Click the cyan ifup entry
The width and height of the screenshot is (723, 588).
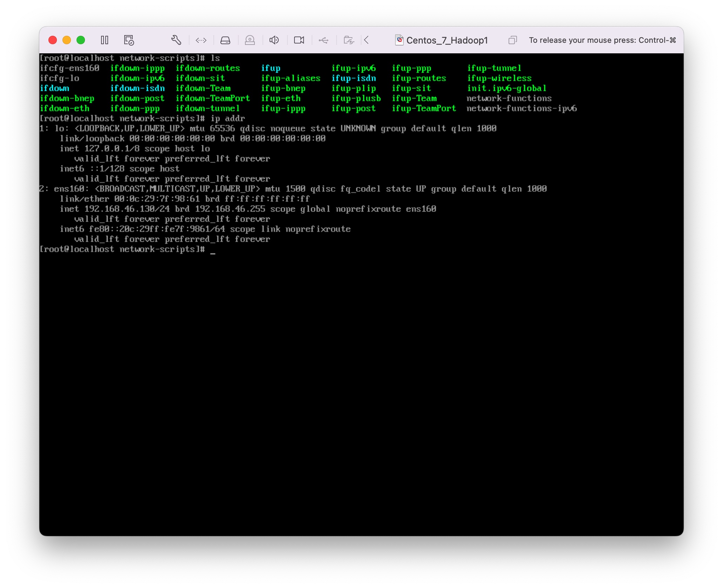271,68
